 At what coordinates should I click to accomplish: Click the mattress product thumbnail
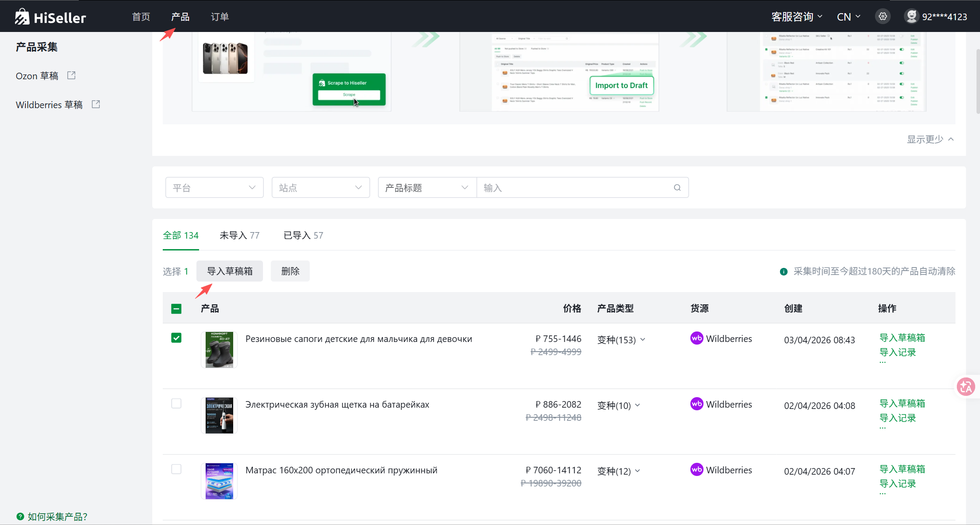tap(219, 481)
